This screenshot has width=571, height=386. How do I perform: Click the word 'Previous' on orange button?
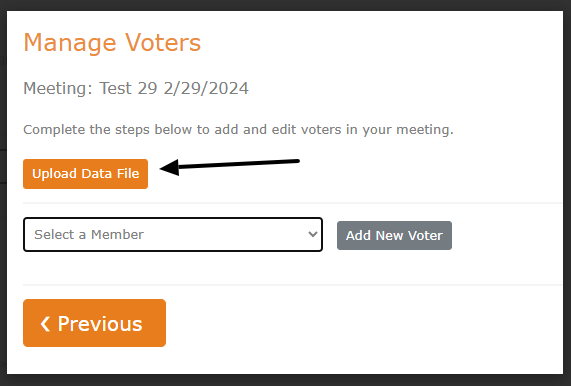100,324
